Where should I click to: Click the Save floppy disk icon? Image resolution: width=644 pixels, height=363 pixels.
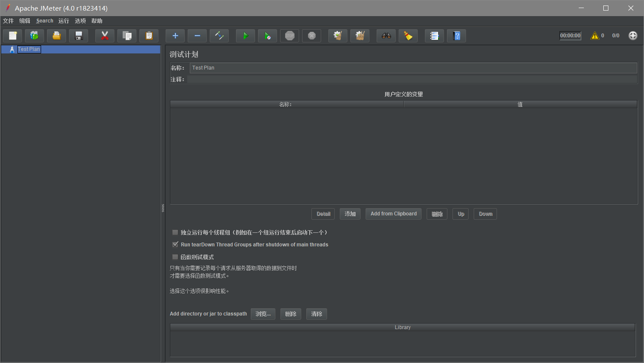pos(78,36)
